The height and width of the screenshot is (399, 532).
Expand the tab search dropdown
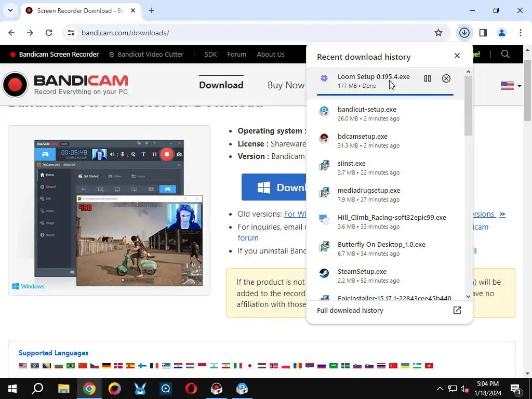(10, 10)
